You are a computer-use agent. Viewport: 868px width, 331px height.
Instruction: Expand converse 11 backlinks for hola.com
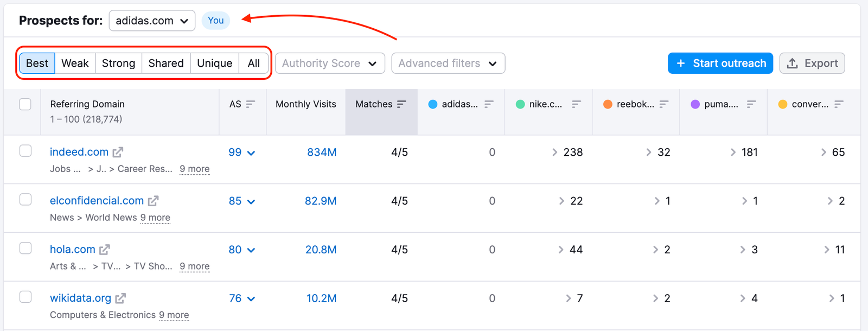tap(827, 250)
